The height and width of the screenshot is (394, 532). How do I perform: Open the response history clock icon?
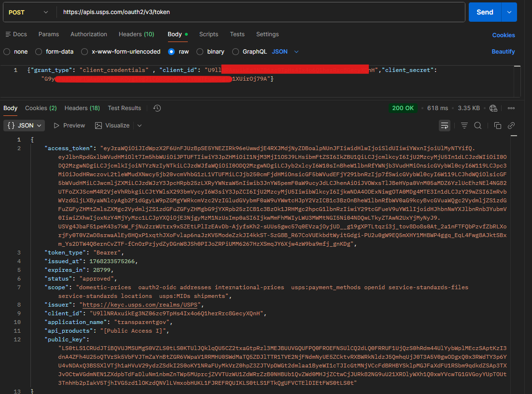coord(157,108)
